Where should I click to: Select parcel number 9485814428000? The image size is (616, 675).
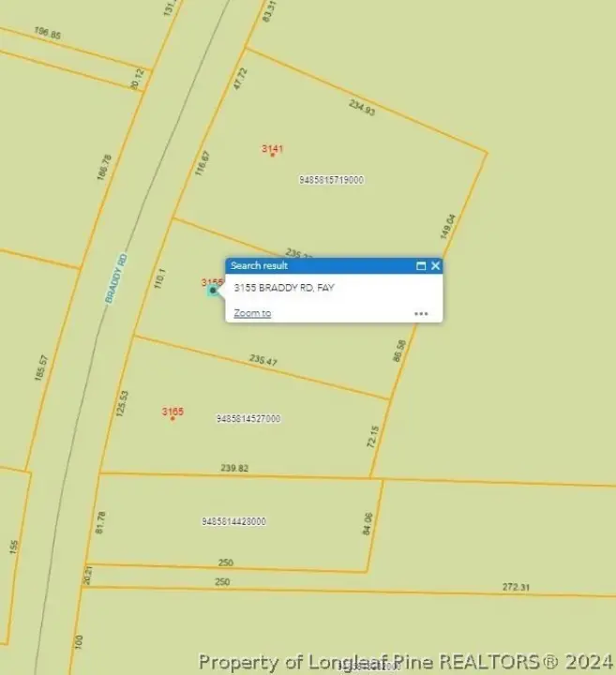pyautogui.click(x=233, y=521)
